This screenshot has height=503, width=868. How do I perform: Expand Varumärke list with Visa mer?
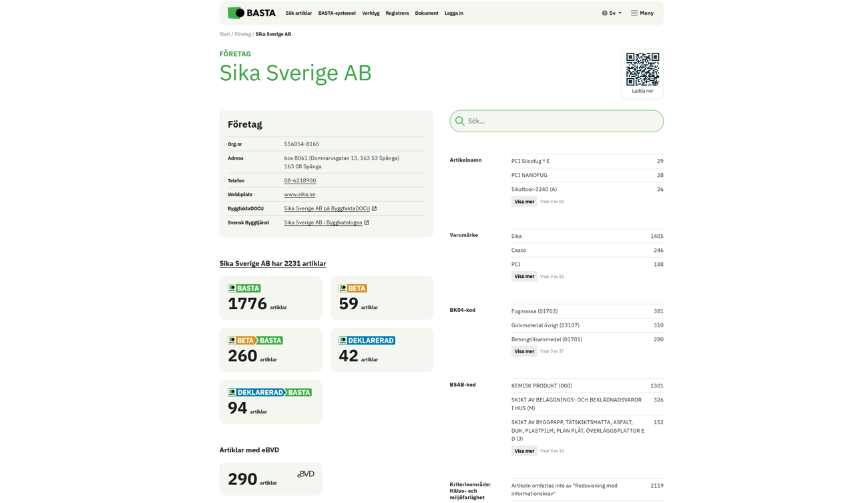click(524, 277)
